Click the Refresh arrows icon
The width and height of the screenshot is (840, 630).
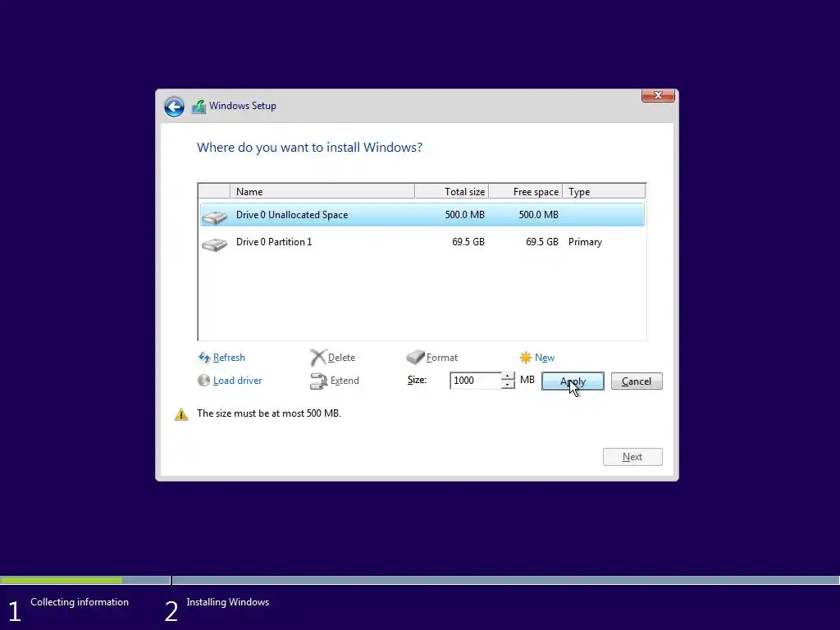(204, 358)
